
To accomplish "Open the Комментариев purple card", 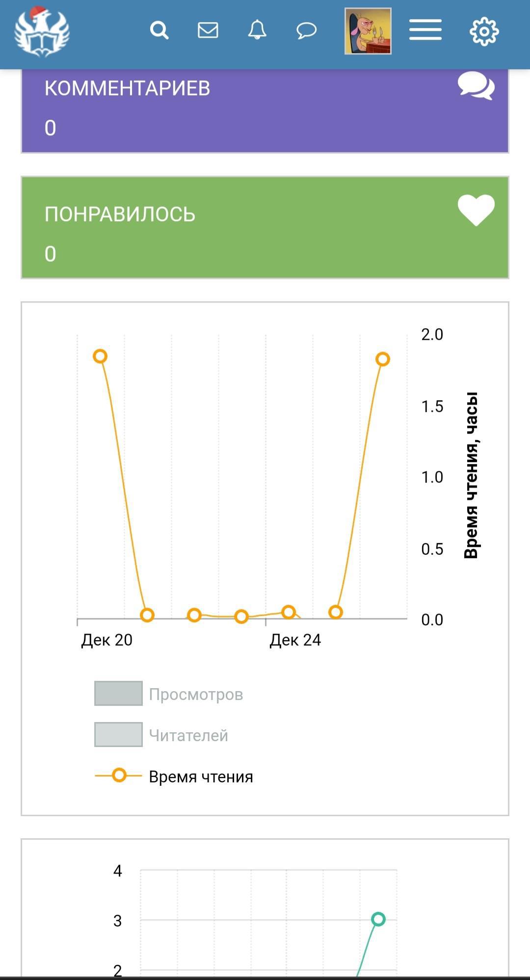I will click(265, 110).
